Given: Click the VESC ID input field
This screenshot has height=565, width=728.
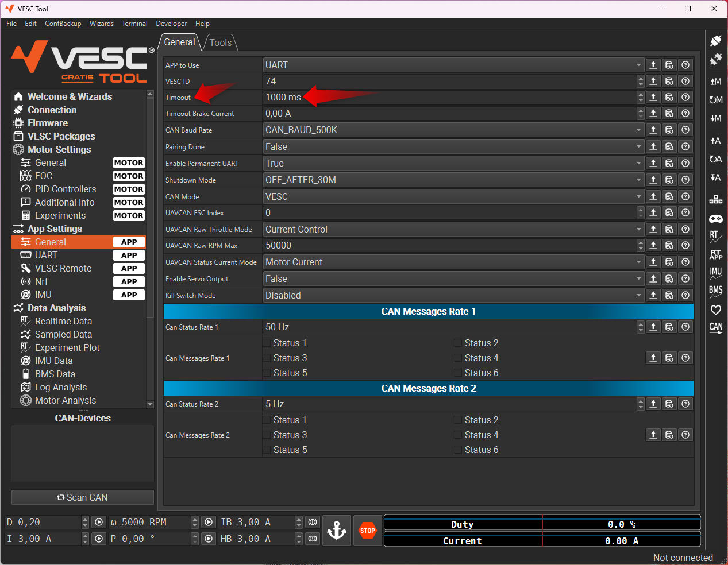Looking at the screenshot, I should [x=450, y=81].
